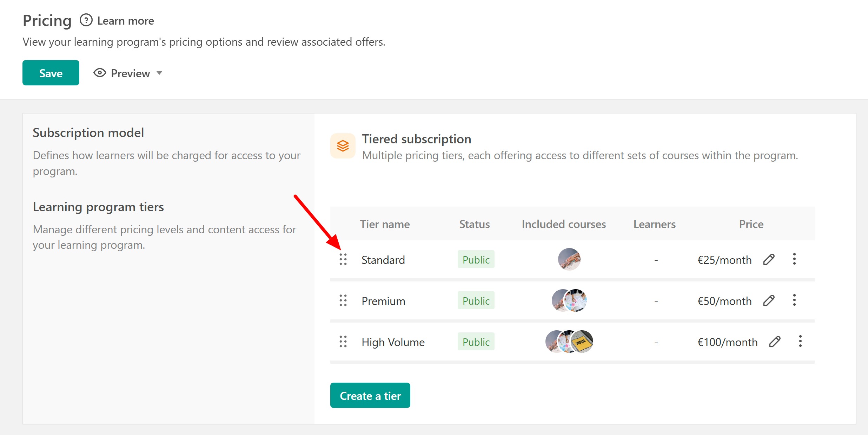Image resolution: width=868 pixels, height=435 pixels.
Task: Click Standard tier course thumbnail
Action: [569, 259]
